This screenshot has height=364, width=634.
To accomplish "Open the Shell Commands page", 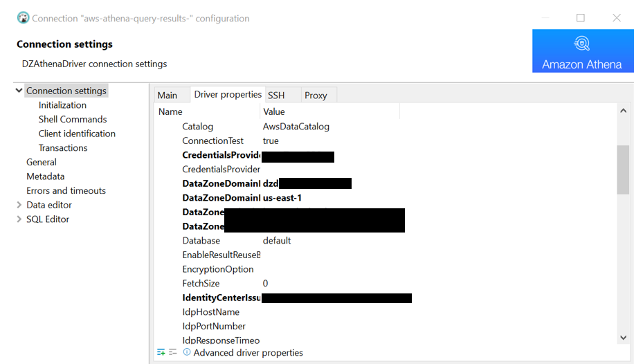I will click(x=73, y=119).
